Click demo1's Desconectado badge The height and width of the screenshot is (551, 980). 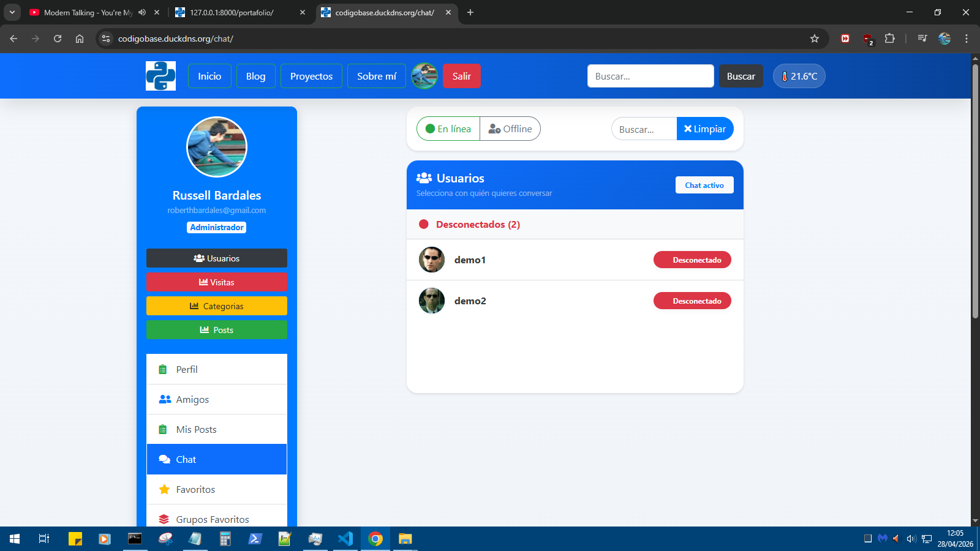tap(692, 260)
